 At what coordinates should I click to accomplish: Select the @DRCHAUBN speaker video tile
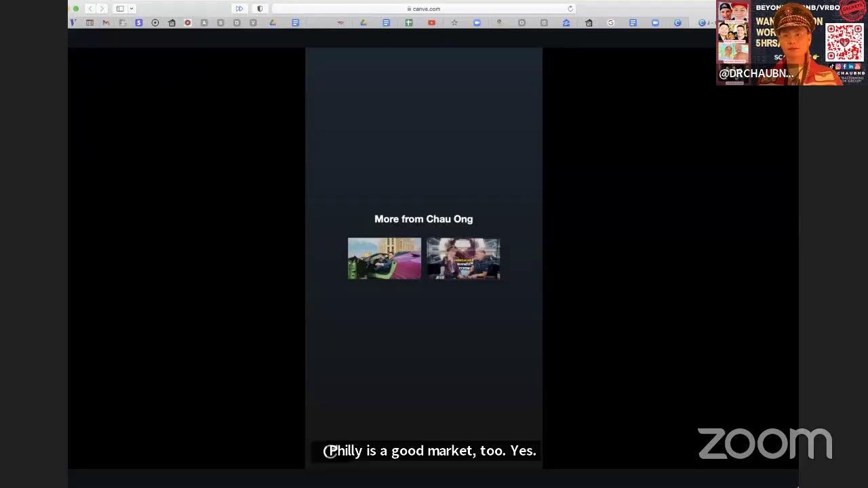(x=791, y=43)
